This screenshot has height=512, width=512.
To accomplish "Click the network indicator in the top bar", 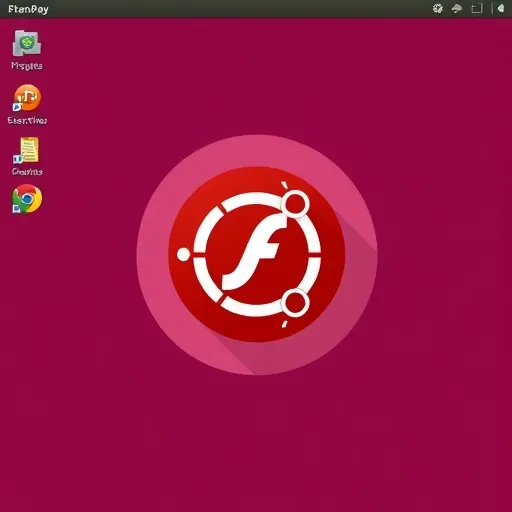I will 456,8.
